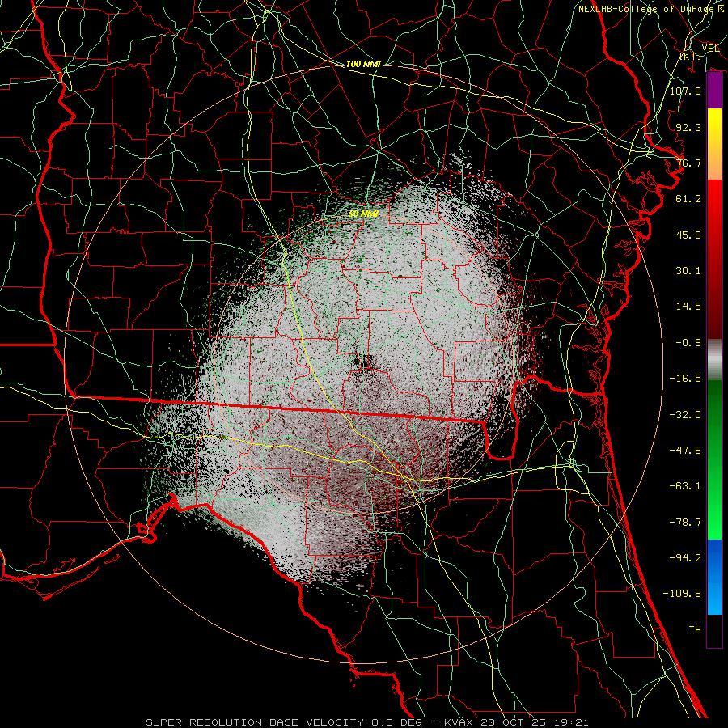Click the VEL legend title
The height and width of the screenshot is (728, 728).
click(x=710, y=49)
